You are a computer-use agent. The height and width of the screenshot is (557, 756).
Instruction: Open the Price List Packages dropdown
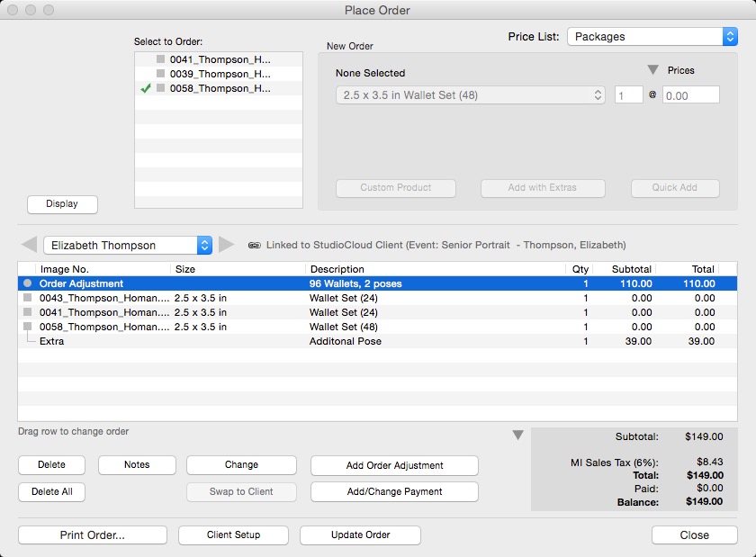(652, 37)
